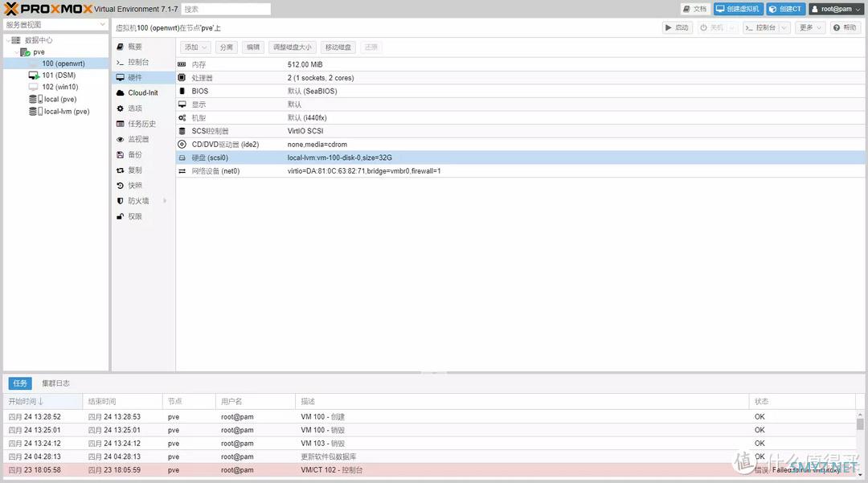Image resolution: width=868 pixels, height=483 pixels.
Task: Click the 编辑 edit button
Action: click(x=253, y=47)
